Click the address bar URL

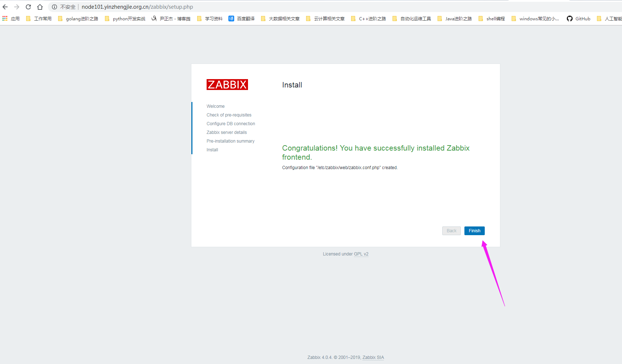click(x=137, y=7)
